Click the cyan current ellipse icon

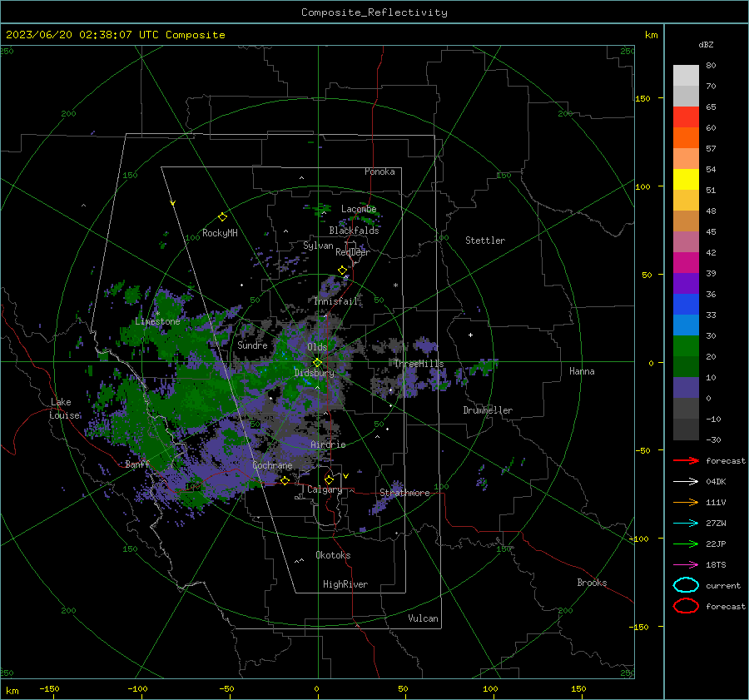(x=686, y=585)
